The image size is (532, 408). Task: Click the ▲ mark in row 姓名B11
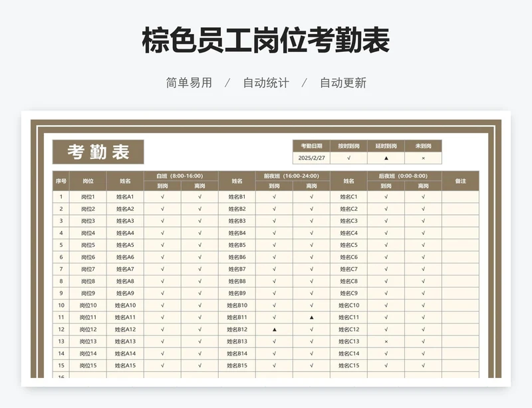311,317
